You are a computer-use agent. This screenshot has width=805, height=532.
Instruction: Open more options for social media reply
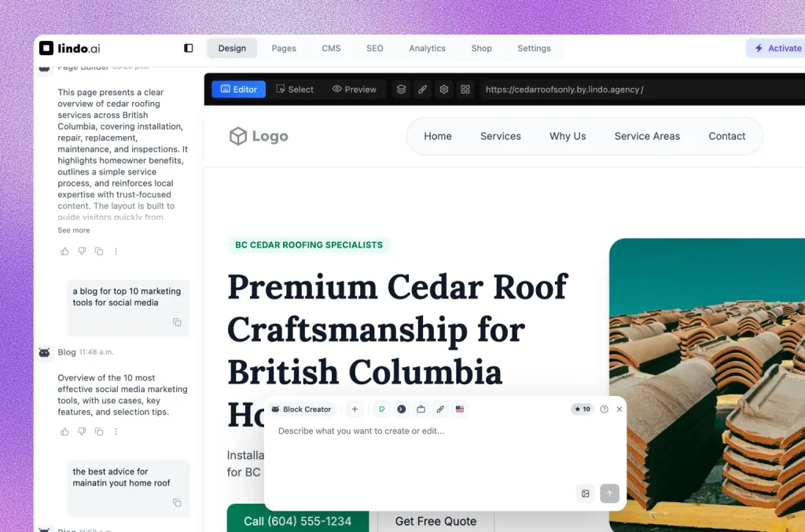(116, 432)
